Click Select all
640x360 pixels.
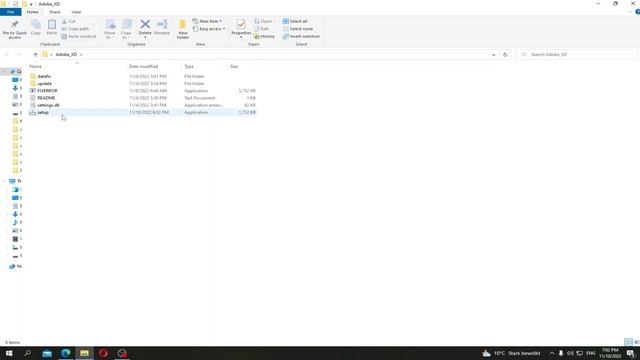(295, 21)
